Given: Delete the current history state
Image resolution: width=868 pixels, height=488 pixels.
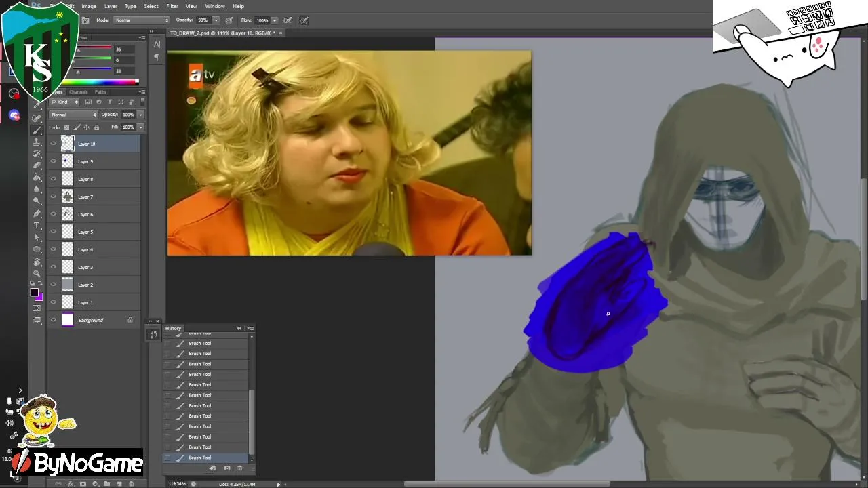Looking at the screenshot, I should pos(239,468).
